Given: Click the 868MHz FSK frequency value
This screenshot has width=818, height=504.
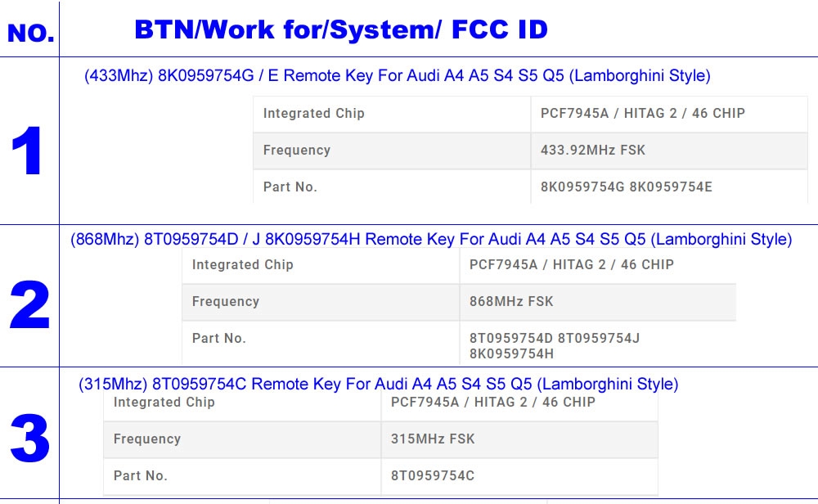Looking at the screenshot, I should tap(511, 302).
